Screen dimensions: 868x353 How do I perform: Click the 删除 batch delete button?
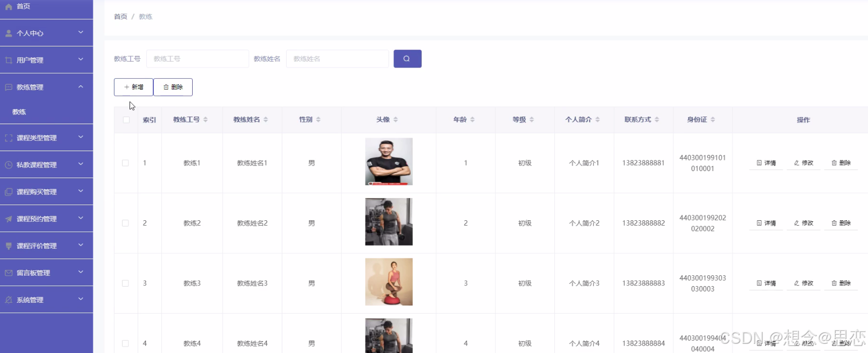point(173,87)
